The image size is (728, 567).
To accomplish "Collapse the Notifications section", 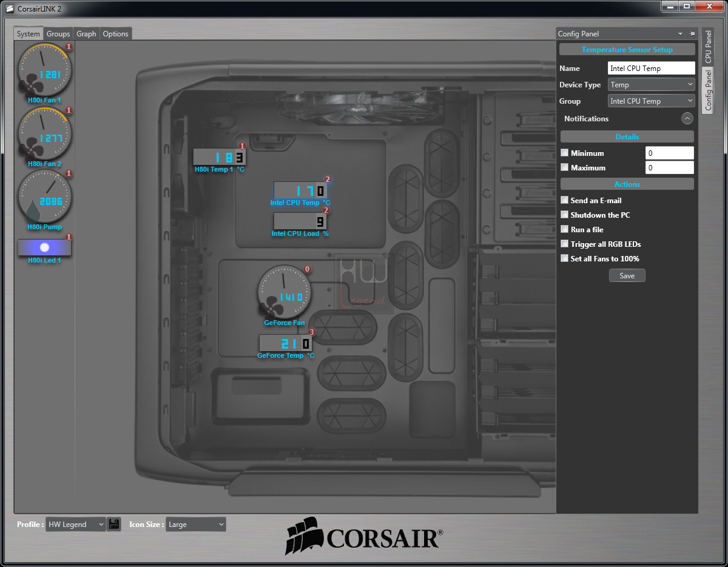I will point(687,118).
